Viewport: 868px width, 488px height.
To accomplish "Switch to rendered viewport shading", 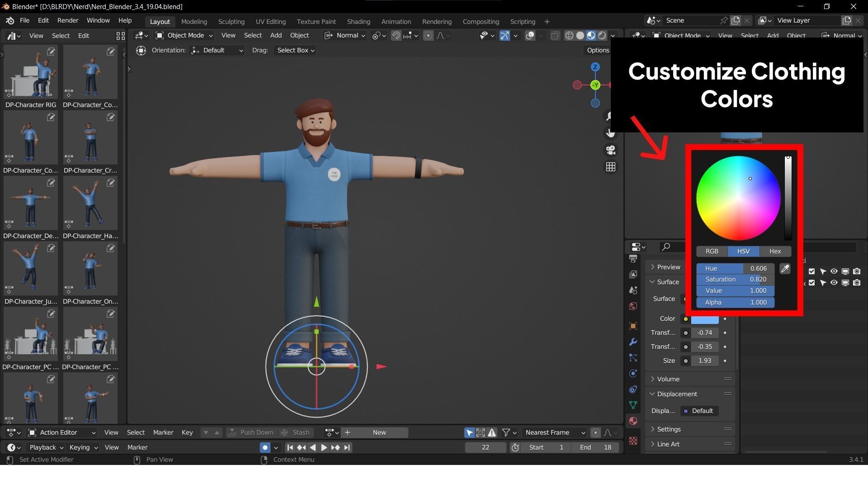I will 602,36.
